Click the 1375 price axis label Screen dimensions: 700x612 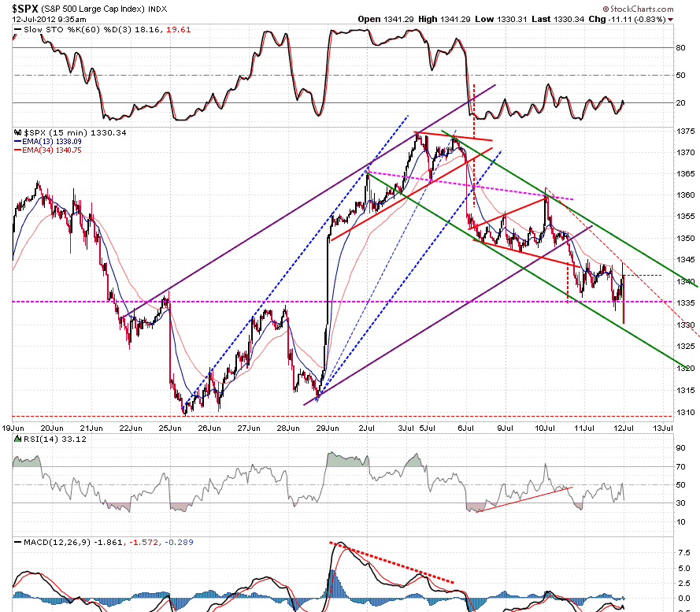point(686,132)
